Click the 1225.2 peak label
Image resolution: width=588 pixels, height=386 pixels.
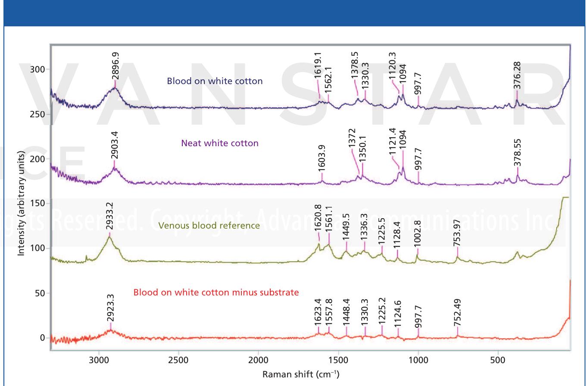tap(382, 312)
